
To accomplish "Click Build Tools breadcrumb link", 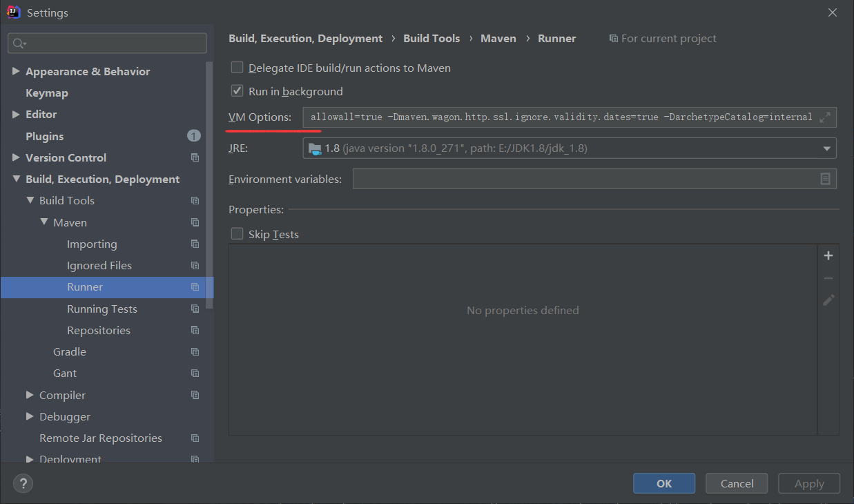I will [x=431, y=39].
